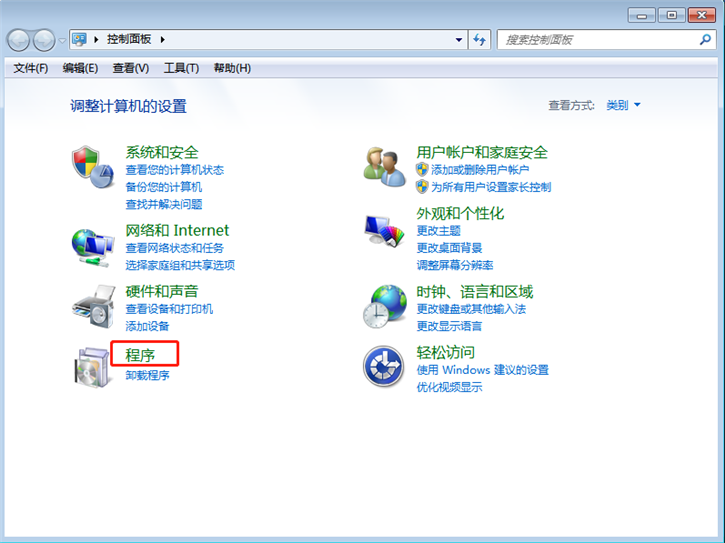Open the 外观和个性化 monitor icon
Viewport: 725px width, 543px height.
point(384,231)
